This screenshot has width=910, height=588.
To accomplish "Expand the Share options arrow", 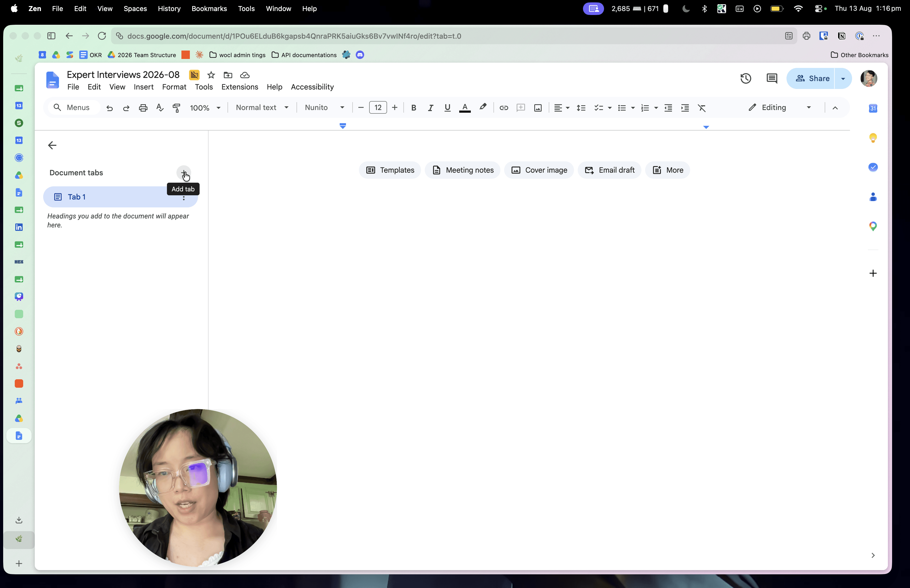I will 843,79.
